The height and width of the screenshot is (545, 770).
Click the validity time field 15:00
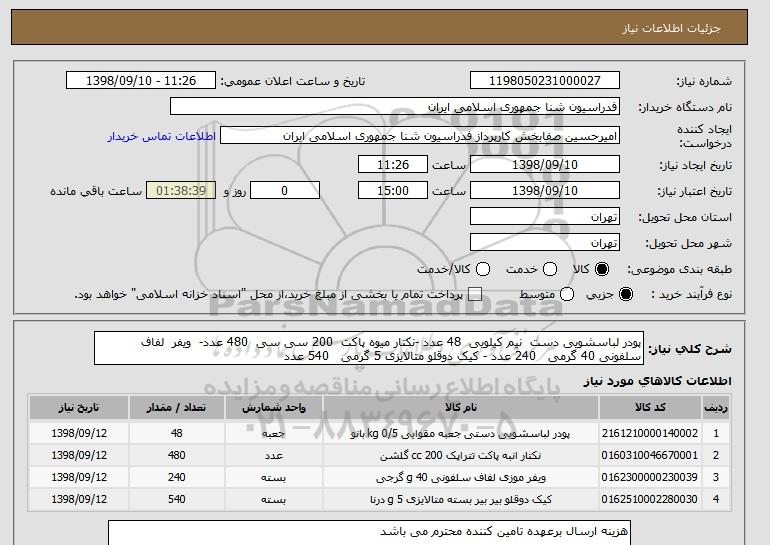(393, 191)
